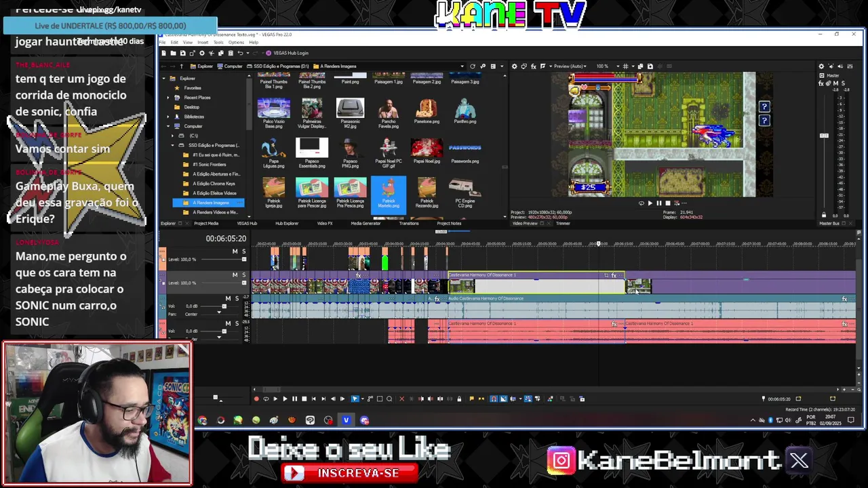Open Chrome from the Windows taskbar
This screenshot has width=868, height=488.
click(202, 420)
